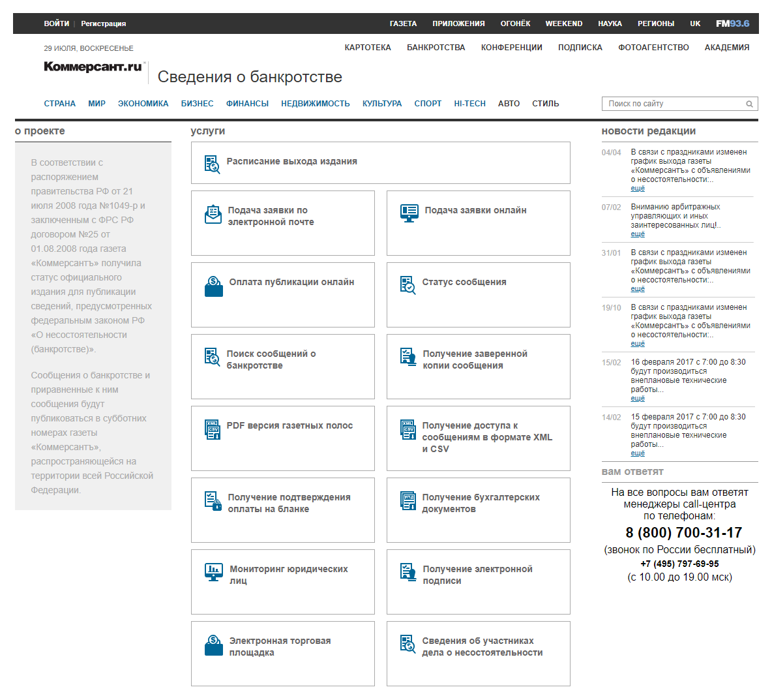This screenshot has width=772, height=700.
Task: Open 'Расписание выхода издания' service label
Action: click(x=292, y=162)
